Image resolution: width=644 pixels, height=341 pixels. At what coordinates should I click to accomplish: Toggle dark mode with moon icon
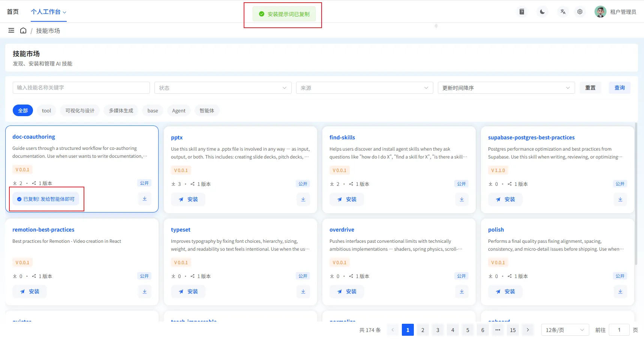pos(542,12)
